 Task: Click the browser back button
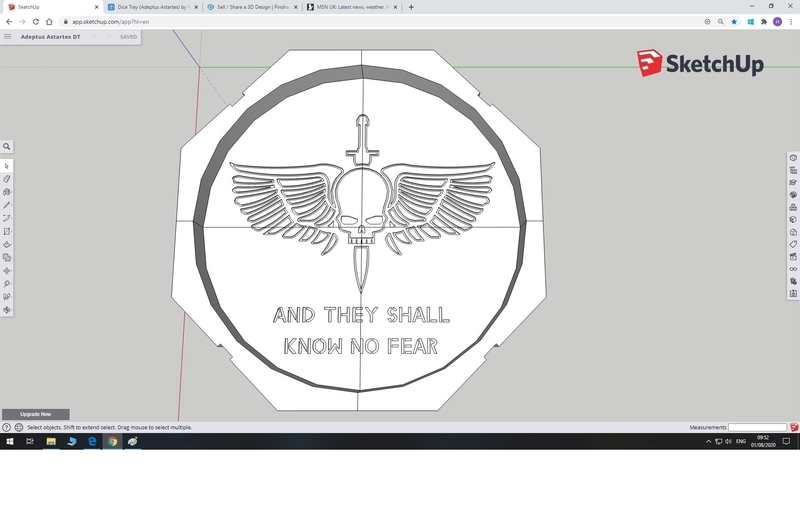click(9, 22)
